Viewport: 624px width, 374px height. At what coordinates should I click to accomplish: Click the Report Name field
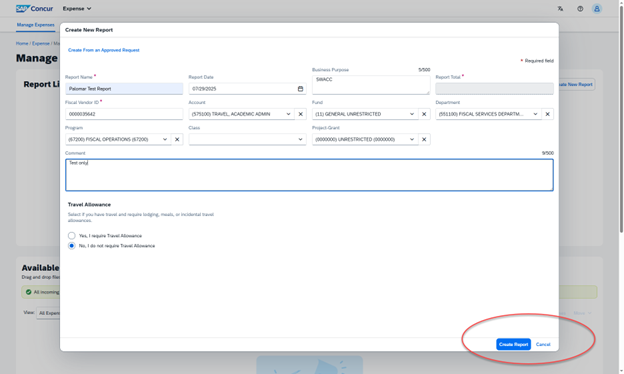(124, 89)
